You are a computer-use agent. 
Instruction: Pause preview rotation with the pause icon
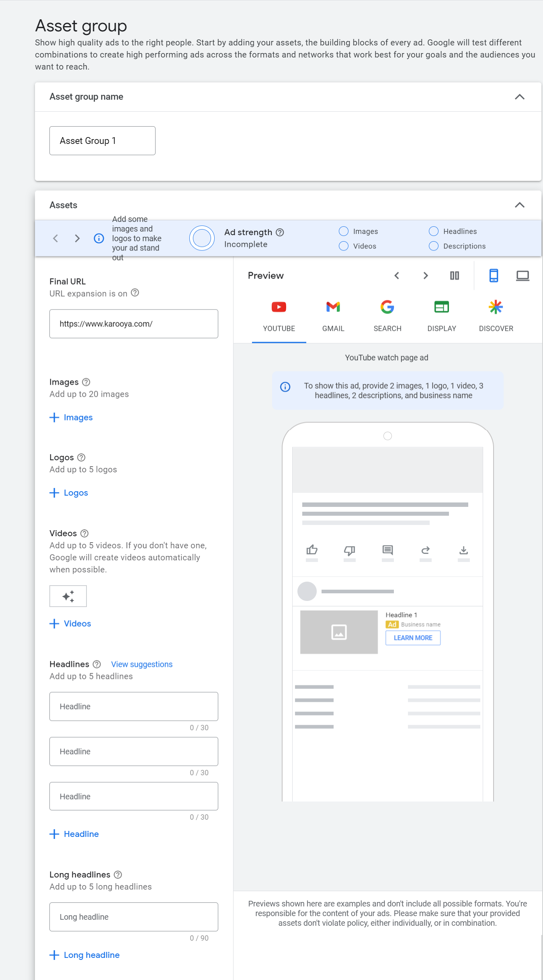(x=455, y=276)
